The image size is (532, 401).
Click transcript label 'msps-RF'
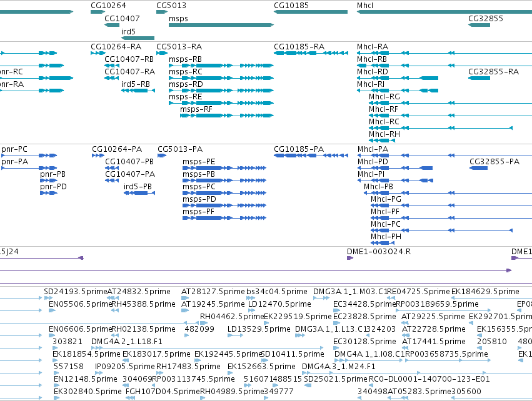click(x=196, y=109)
